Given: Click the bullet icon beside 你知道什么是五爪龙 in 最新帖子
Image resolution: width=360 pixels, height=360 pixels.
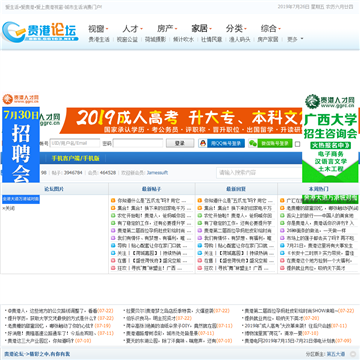Looking at the screenshot, I should coord(113,201).
